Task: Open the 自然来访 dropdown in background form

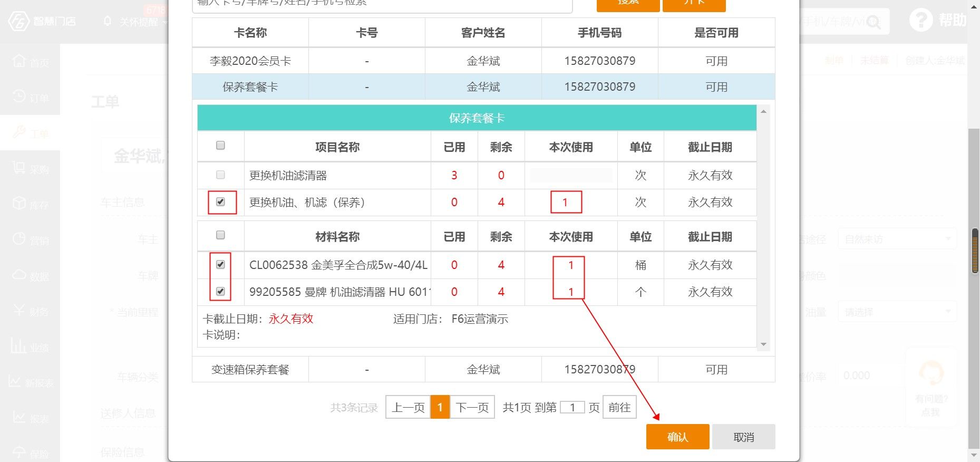Action: point(898,239)
